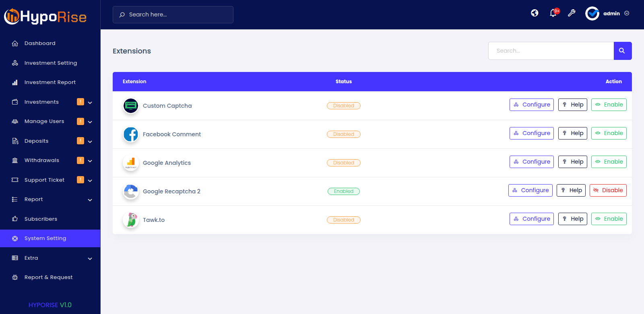Open the Report & Request menu item
The width and height of the screenshot is (644, 314).
pos(50,277)
